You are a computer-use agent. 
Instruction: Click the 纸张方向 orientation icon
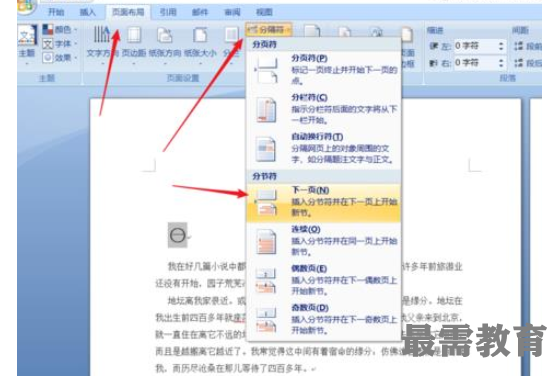coord(165,35)
